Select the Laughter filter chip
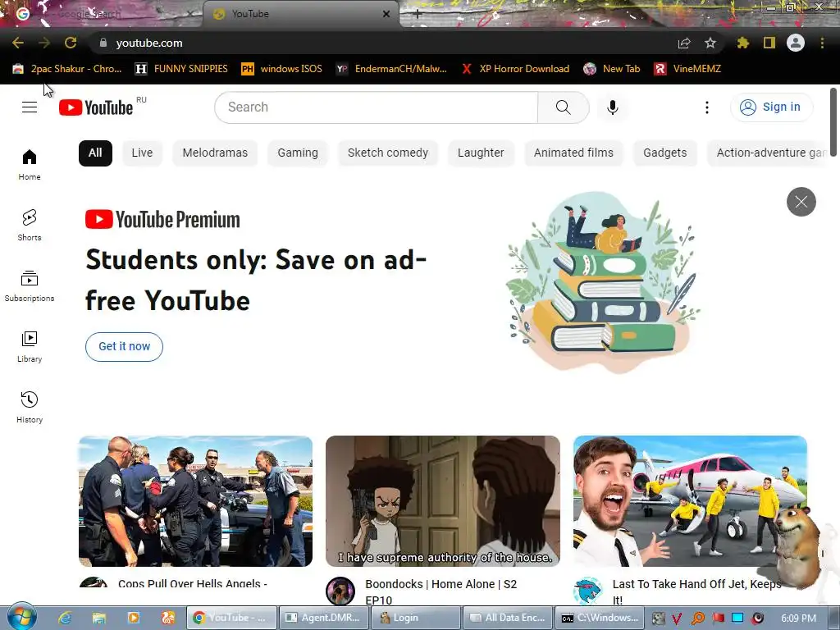 pyautogui.click(x=481, y=153)
